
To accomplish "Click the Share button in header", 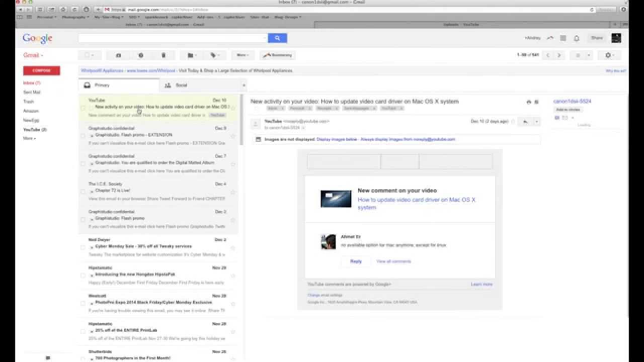I will (x=597, y=38).
